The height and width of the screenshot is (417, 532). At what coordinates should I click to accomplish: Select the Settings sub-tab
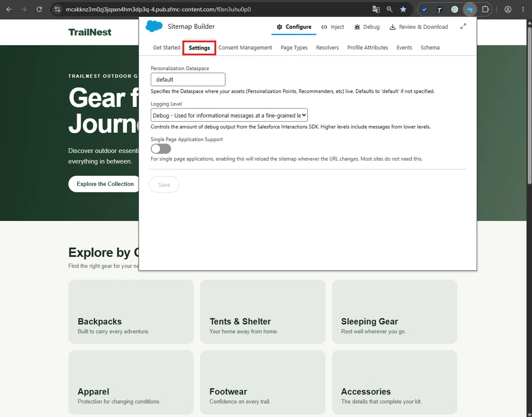(x=199, y=48)
